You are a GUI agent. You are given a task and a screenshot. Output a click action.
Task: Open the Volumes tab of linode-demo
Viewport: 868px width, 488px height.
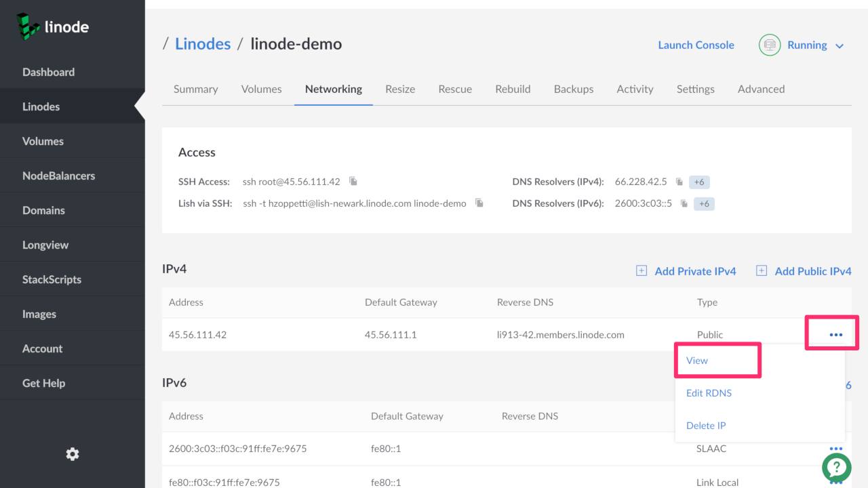click(x=261, y=89)
